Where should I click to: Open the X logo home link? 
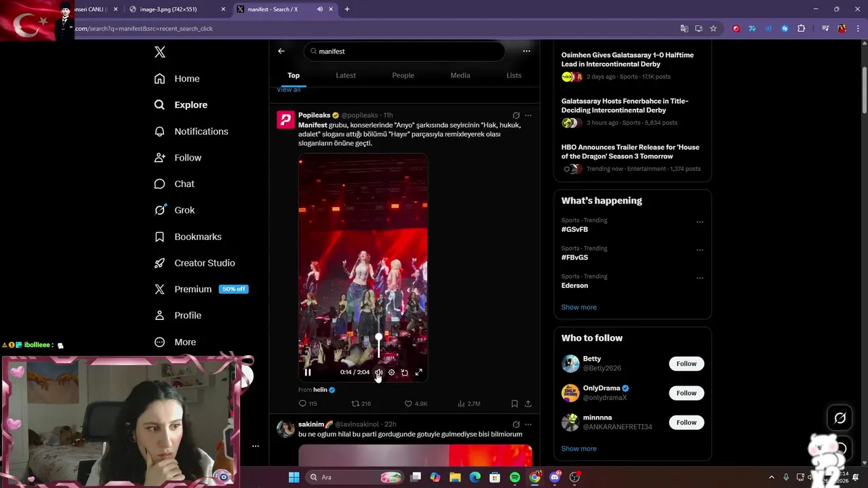160,52
